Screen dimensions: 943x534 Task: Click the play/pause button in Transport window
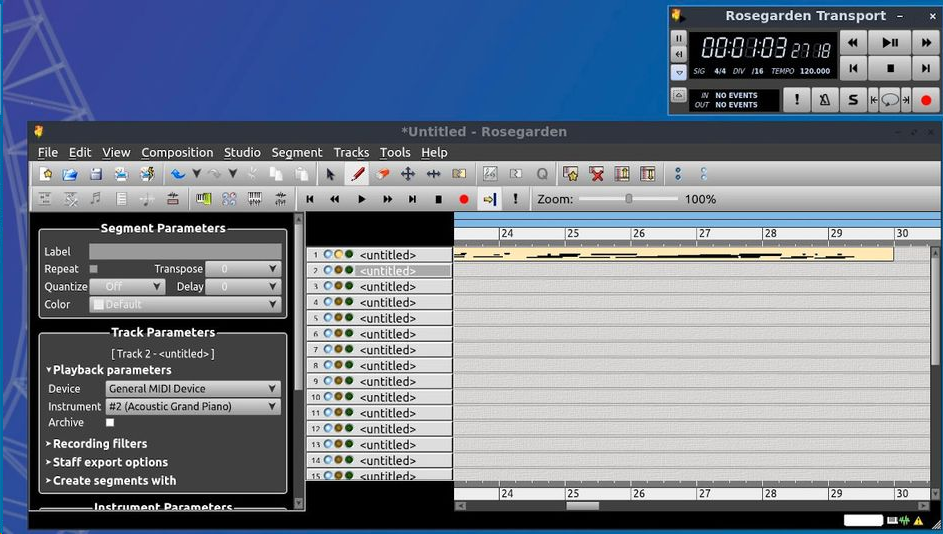[890, 43]
